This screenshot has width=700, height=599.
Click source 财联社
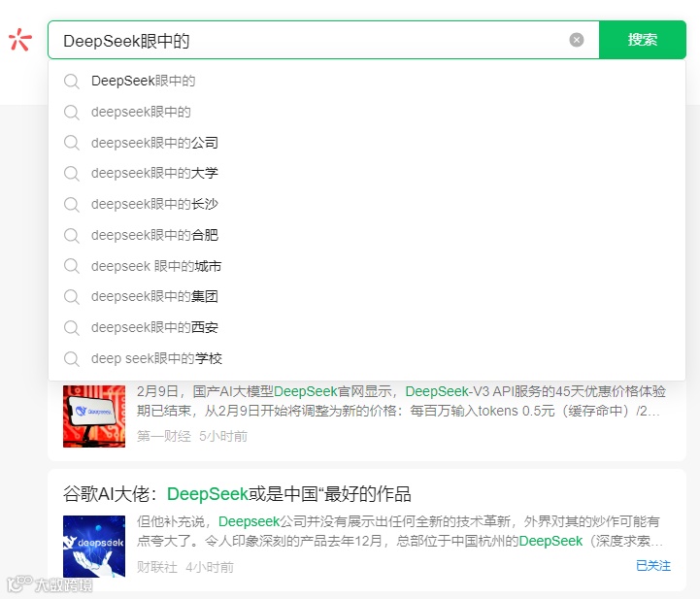click(x=157, y=567)
